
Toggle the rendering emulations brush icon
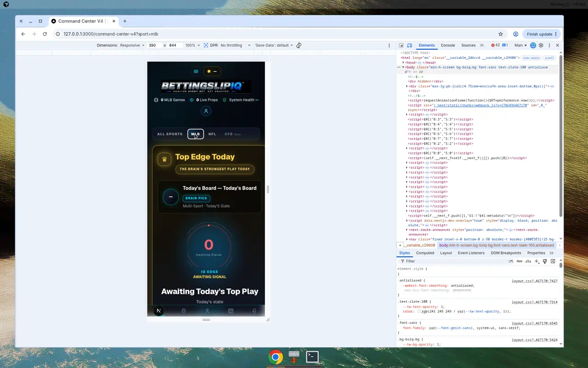[x=545, y=261]
